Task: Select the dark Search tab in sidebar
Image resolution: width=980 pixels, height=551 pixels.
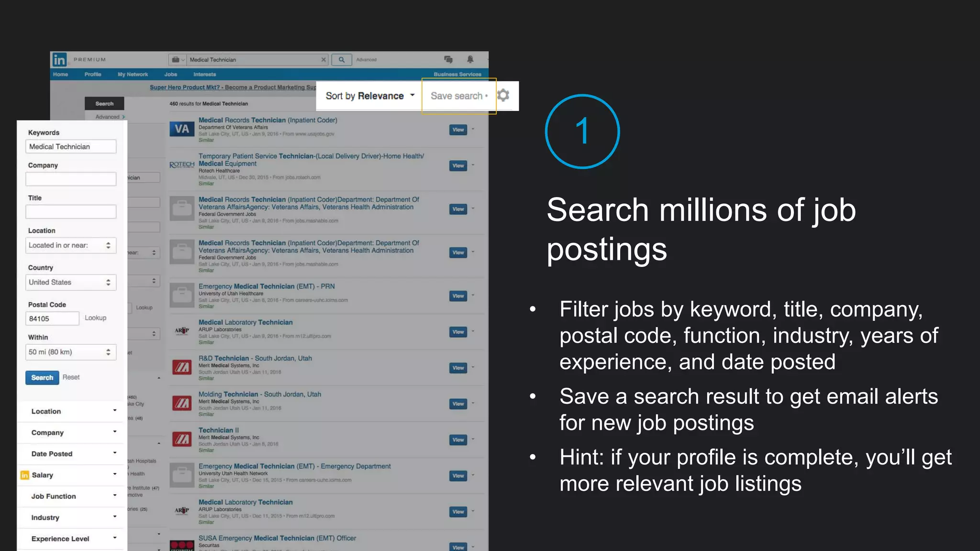Action: point(104,104)
